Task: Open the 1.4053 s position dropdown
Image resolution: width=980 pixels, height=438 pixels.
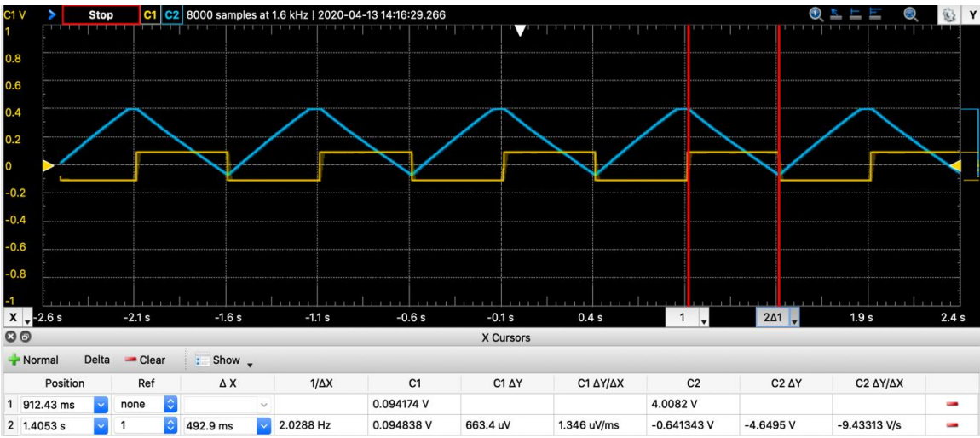Action: 101,425
